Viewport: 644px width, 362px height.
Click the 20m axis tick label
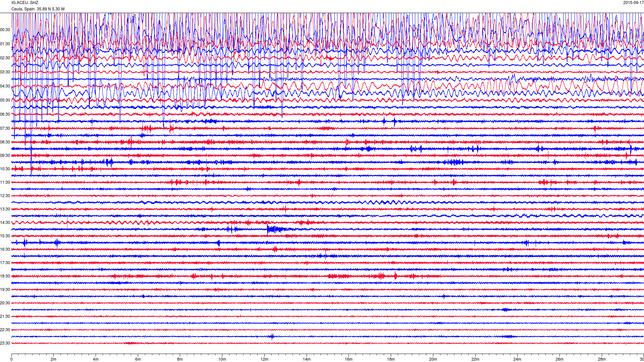(433, 359)
